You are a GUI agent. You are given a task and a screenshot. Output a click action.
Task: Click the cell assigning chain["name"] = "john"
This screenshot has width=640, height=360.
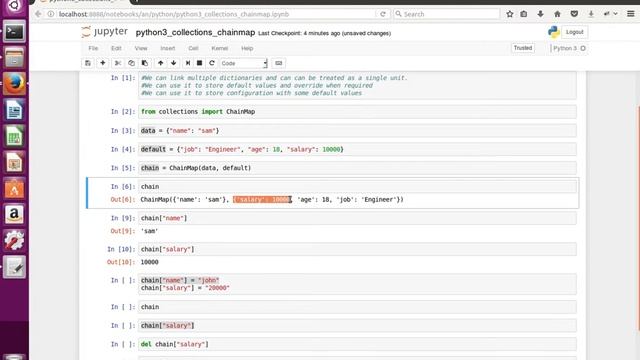click(357, 284)
